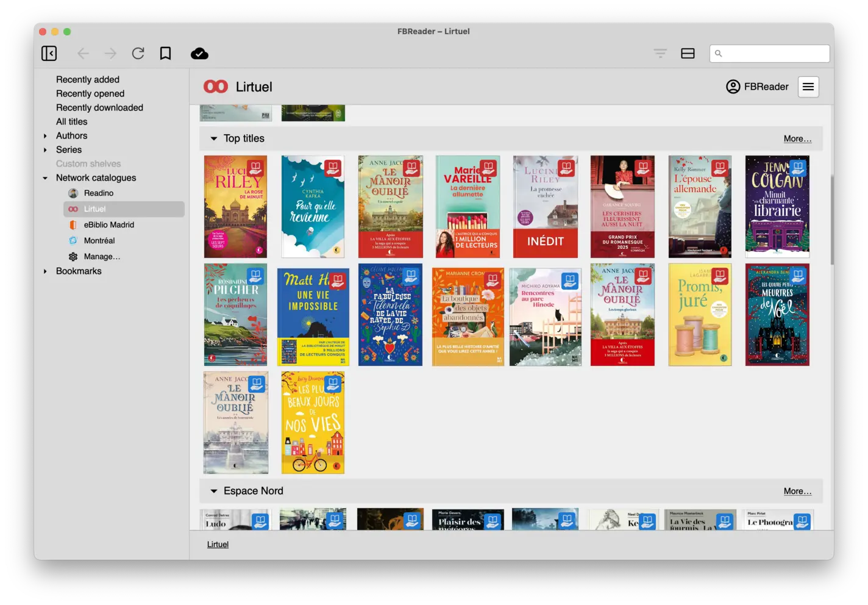Open La boutique des objets abandonnés cover
Viewport: 868px width, 605px height.
468,317
